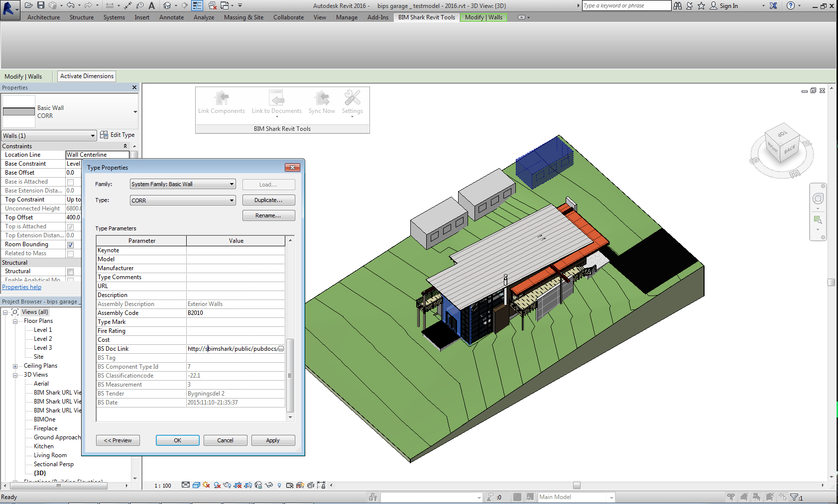Click the Link Components icon in BIM Shark panel
The height and width of the screenshot is (504, 838).
tap(222, 98)
